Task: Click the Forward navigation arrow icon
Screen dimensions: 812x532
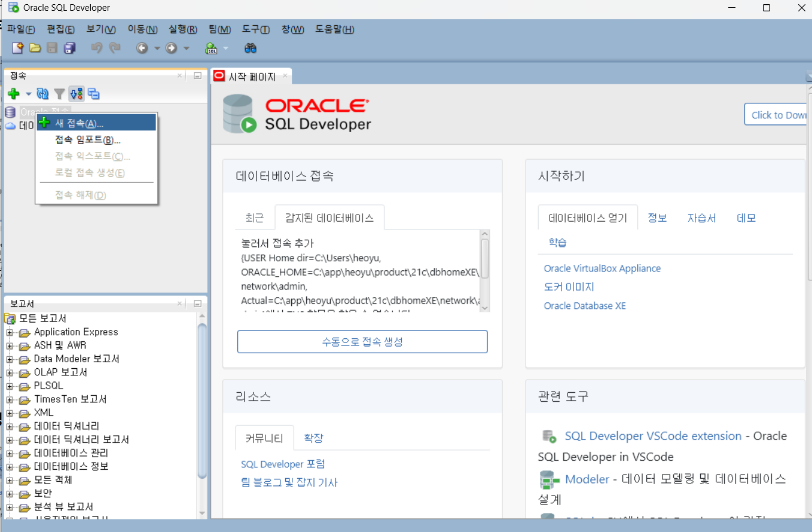Action: 172,48
